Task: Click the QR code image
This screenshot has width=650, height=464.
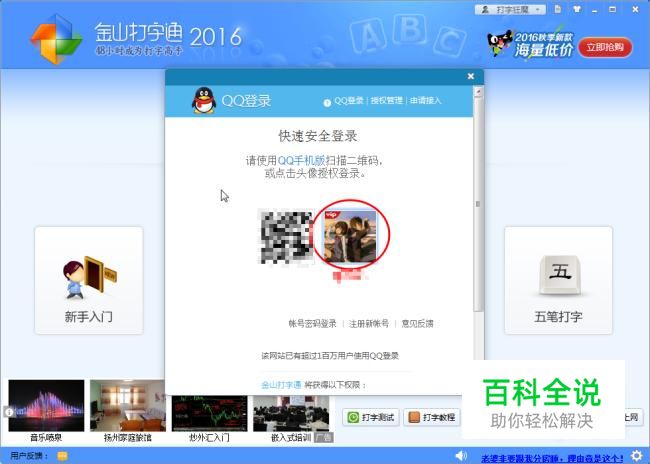Action: point(286,237)
